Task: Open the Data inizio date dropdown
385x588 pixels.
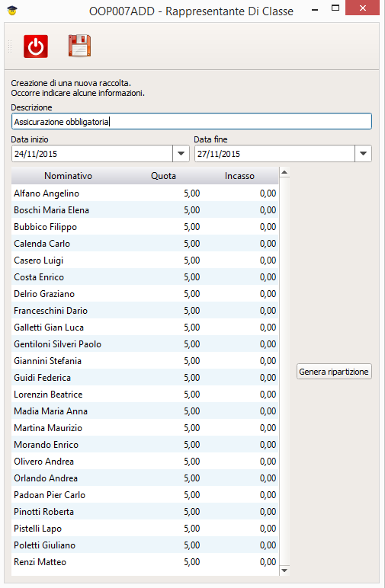Action: [x=181, y=154]
